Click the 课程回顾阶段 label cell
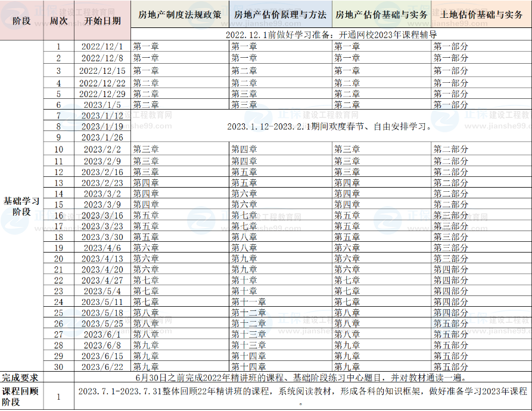This screenshot has width=532, height=411. 21,397
